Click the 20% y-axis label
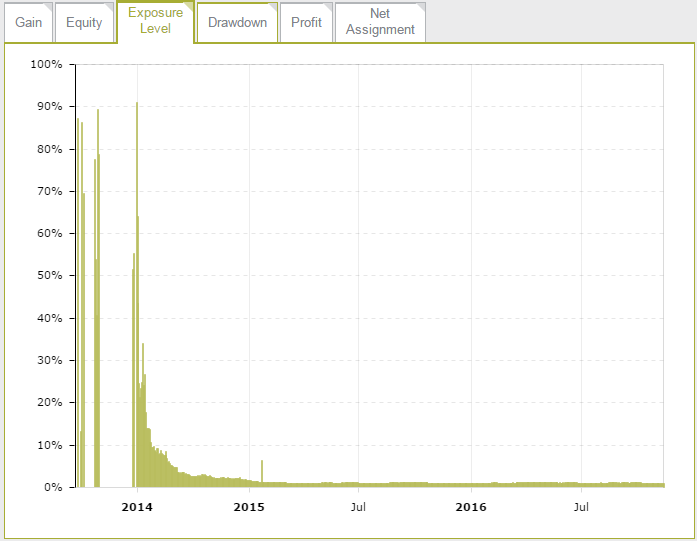This screenshot has height=541, width=697. point(49,403)
